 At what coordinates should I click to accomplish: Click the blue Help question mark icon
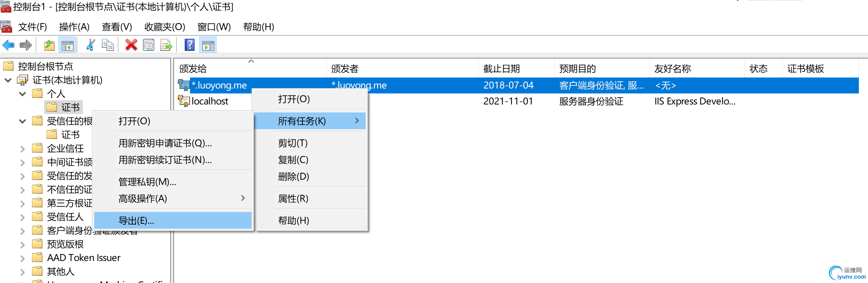pos(190,45)
